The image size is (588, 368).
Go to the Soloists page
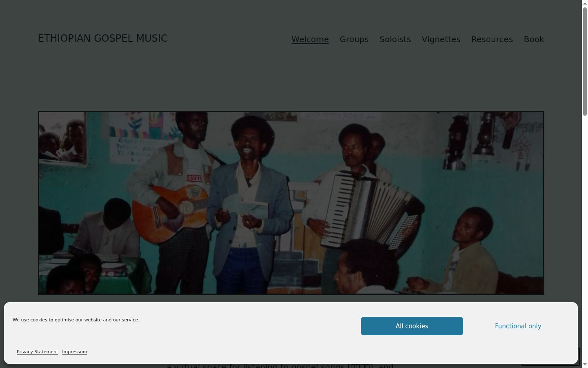[395, 39]
